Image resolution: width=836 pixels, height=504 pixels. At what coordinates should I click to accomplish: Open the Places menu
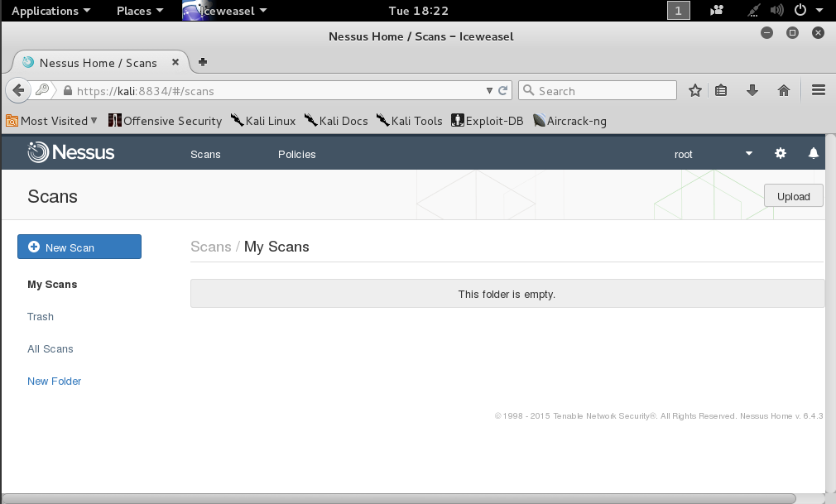click(140, 11)
